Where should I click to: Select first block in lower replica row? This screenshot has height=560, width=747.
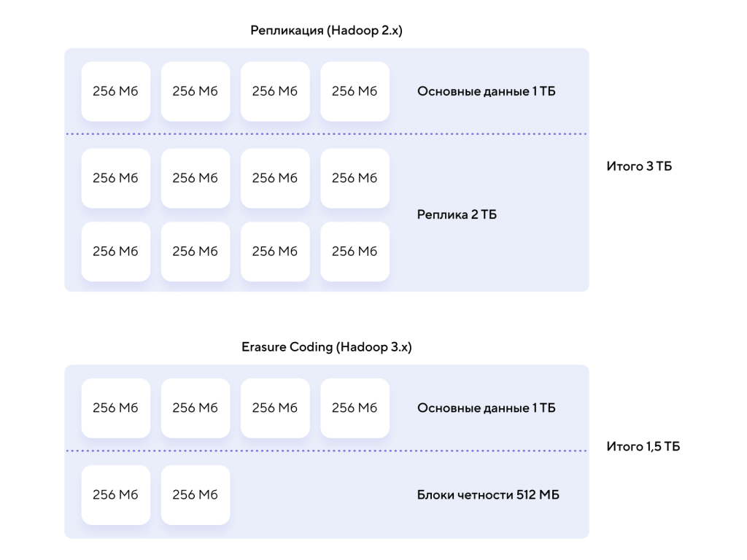[x=116, y=252]
